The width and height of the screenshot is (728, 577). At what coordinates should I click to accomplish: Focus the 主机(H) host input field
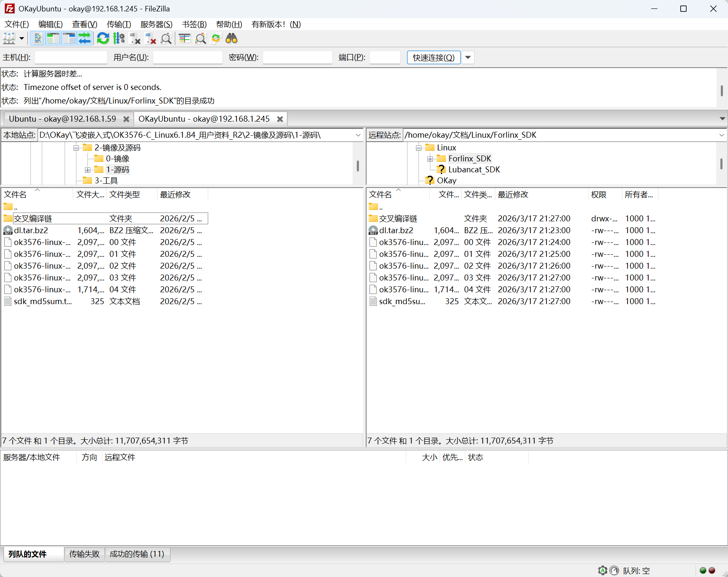(x=71, y=57)
